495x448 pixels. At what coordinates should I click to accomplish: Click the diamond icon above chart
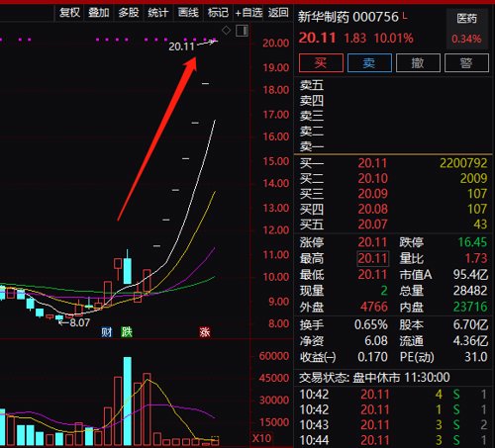coord(226,31)
